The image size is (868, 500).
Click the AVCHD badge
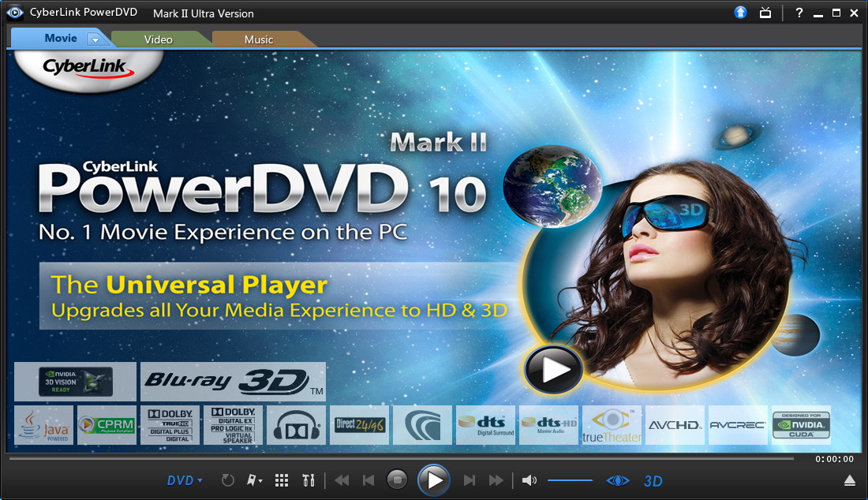[x=675, y=425]
